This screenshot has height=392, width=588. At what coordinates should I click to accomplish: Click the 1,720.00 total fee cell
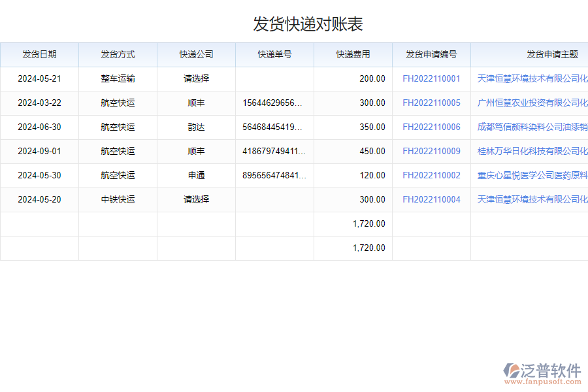[369, 223]
